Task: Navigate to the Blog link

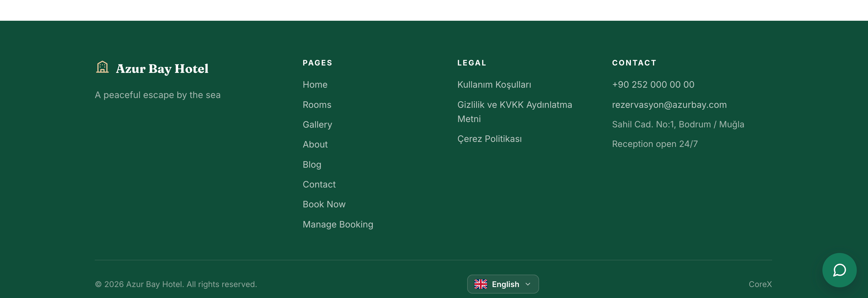Action: [x=312, y=164]
